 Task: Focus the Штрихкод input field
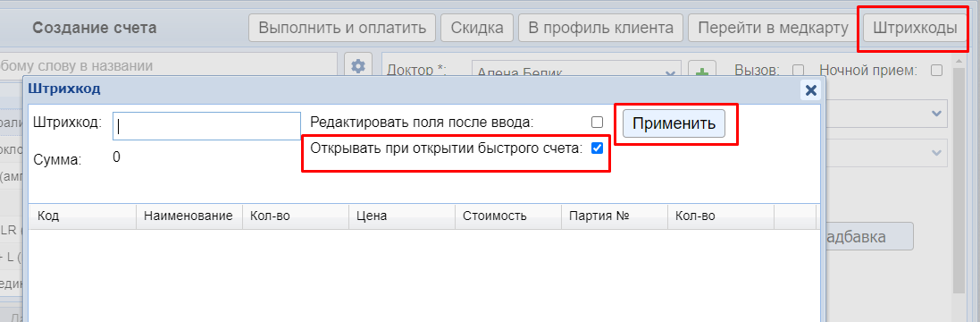pyautogui.click(x=207, y=126)
